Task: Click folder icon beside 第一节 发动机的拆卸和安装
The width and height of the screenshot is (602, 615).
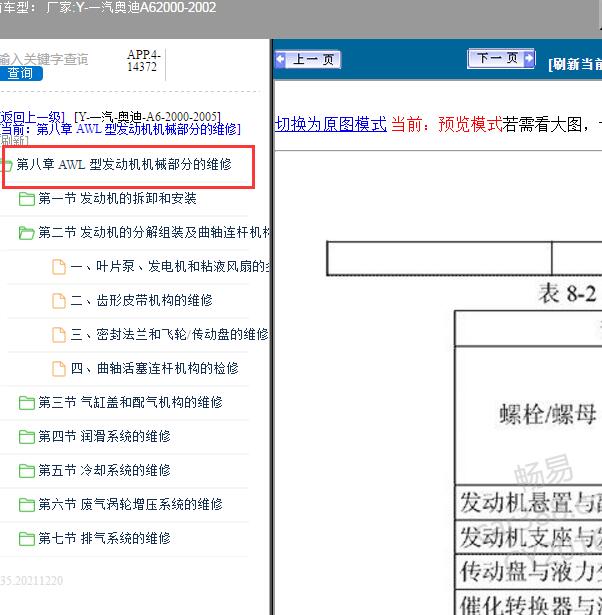Action: pos(27,199)
